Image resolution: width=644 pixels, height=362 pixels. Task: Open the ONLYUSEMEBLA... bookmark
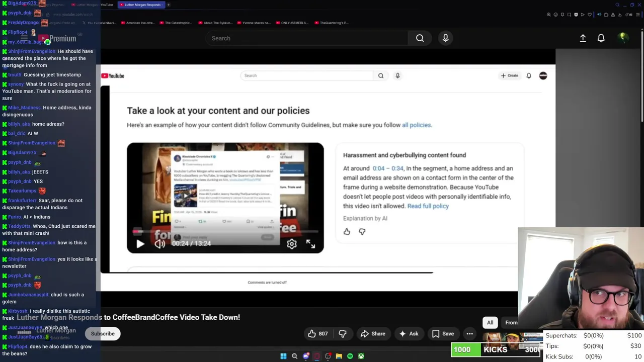coord(291,23)
